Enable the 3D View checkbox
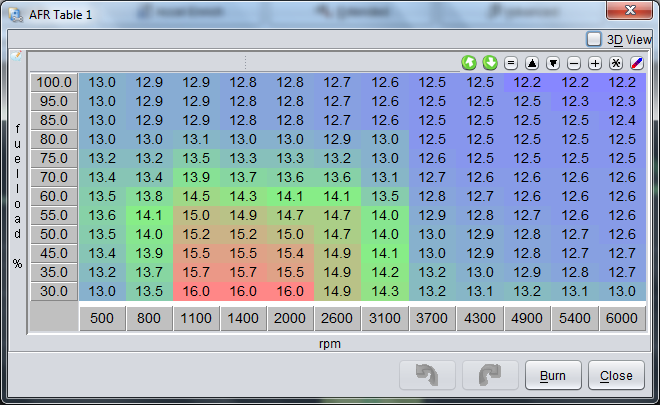This screenshot has height=405, width=660. click(594, 40)
